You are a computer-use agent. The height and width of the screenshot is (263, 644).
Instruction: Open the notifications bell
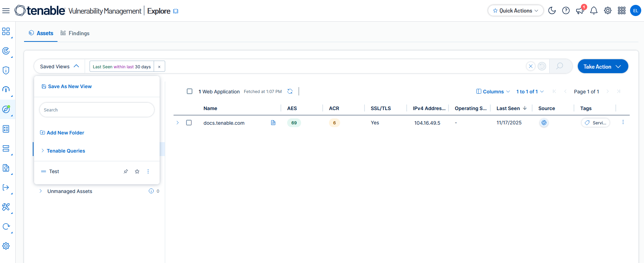tap(594, 11)
